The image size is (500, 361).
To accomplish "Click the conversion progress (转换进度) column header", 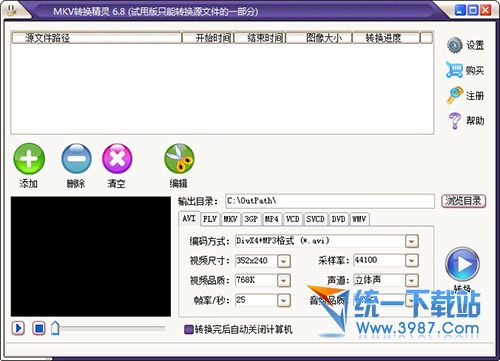I will (x=386, y=38).
